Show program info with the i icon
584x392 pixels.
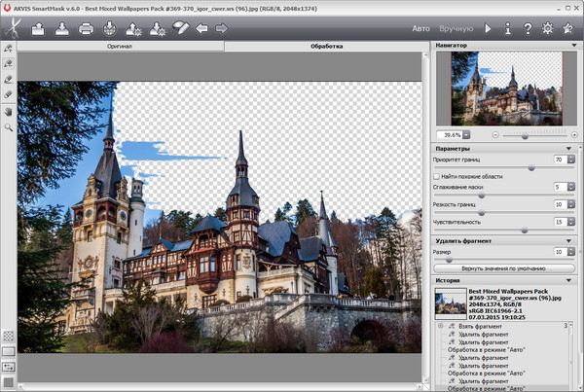(508, 29)
